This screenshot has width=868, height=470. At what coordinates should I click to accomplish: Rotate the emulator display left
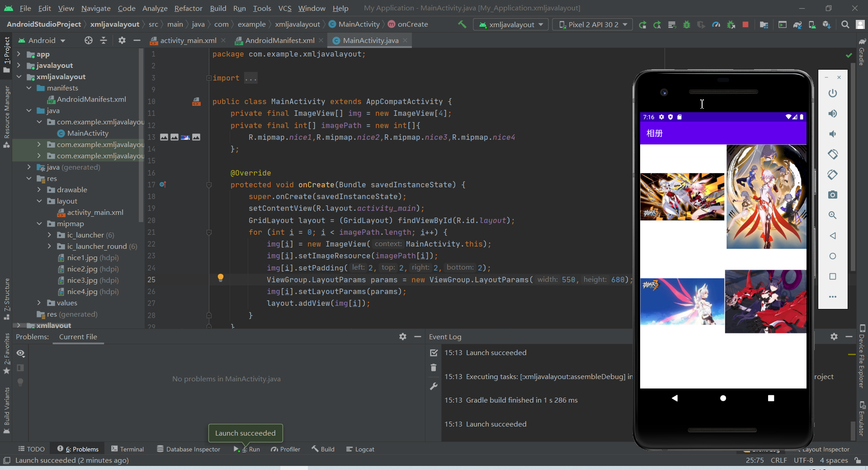[833, 154]
